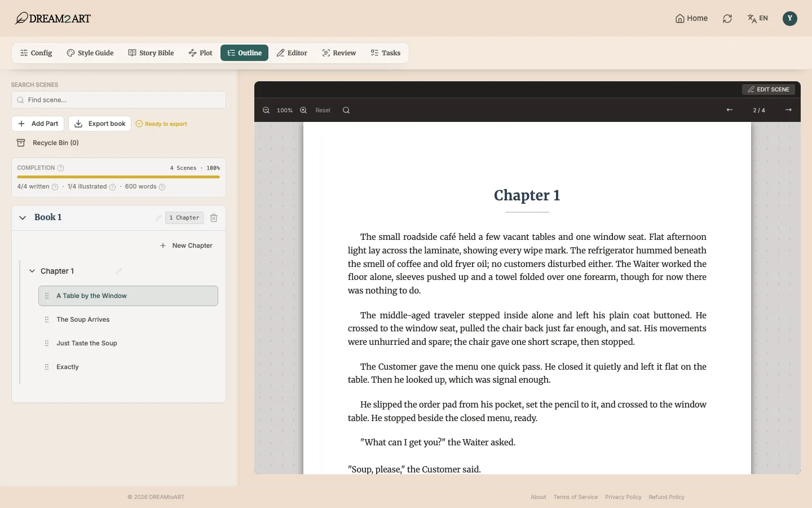
Task: Select the scene Just Taste the Soup
Action: 128,343
